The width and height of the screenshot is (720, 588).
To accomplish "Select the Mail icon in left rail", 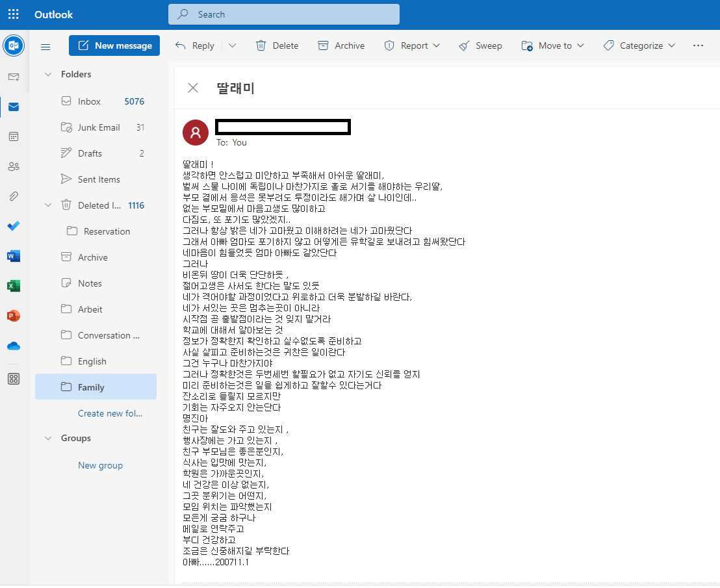I will pyautogui.click(x=14, y=107).
